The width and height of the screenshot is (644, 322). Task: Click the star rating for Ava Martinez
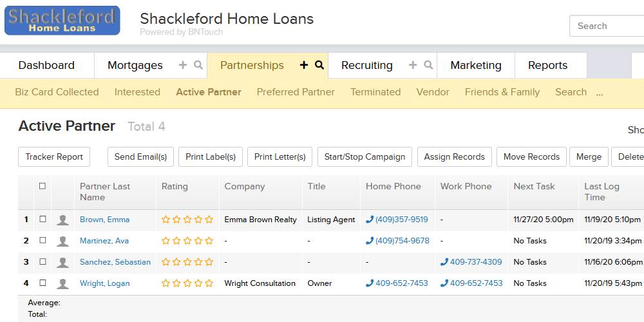coord(187,241)
